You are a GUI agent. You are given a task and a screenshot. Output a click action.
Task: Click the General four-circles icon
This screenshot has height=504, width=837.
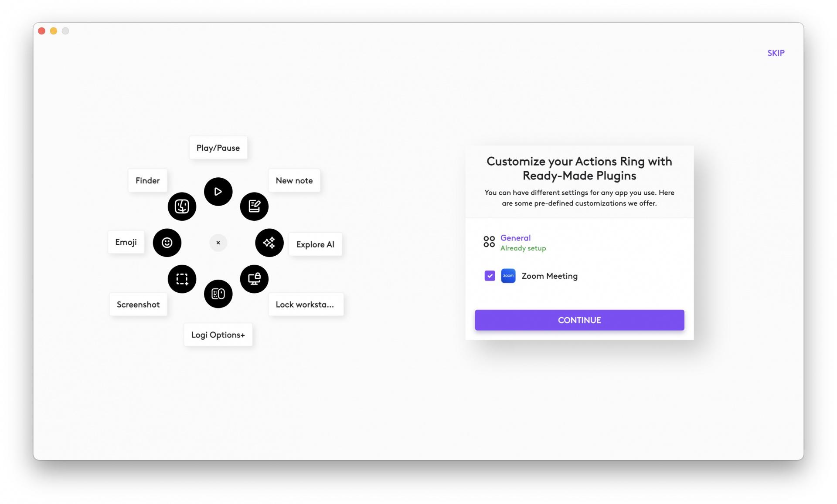[x=489, y=242]
